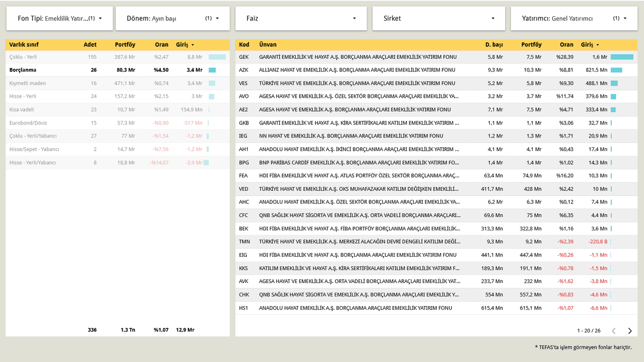Select the Kıymetli maden row
The image size is (644, 362).
point(118,83)
